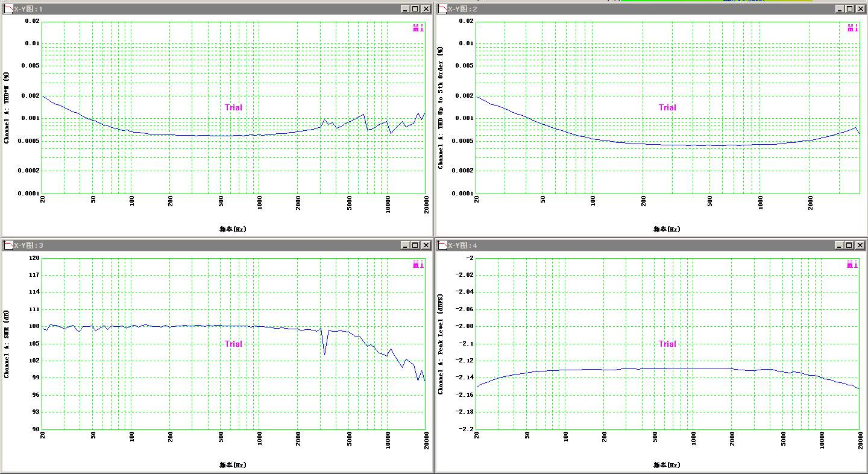This screenshot has height=474, width=868.
Task: Click the 96 tick value on SNR plot
Action: (36, 395)
